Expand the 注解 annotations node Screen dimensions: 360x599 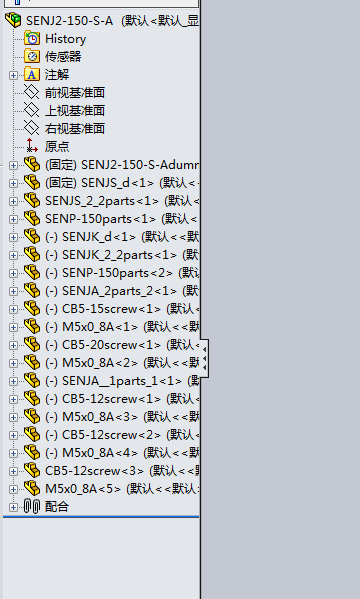pos(13,75)
